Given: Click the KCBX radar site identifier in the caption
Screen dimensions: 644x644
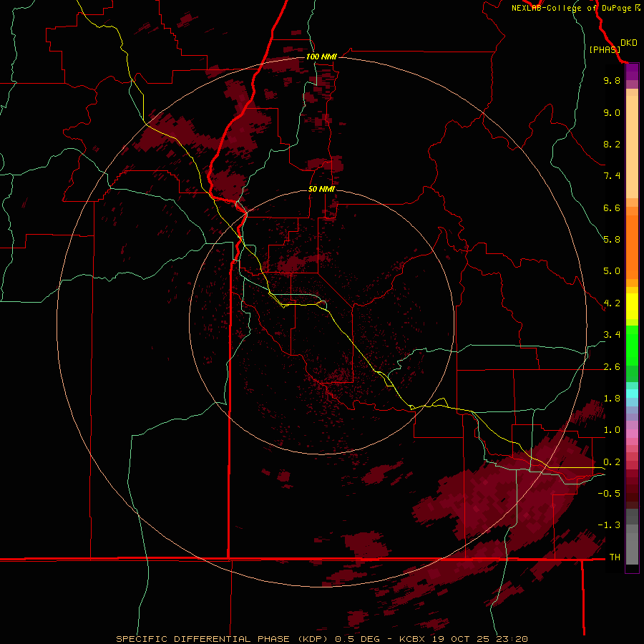Looking at the screenshot, I should pos(414,639).
